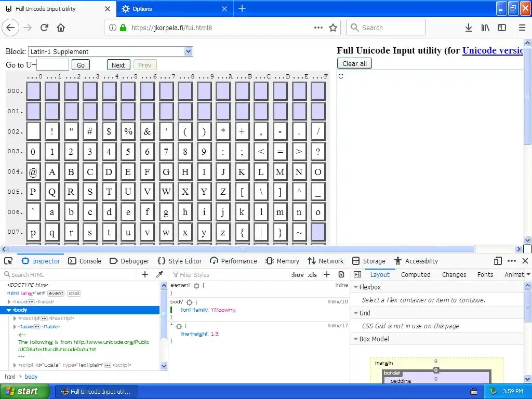Toggle print media simulation icon in rules pane
Image resolution: width=532 pixels, height=399 pixels.
(x=341, y=274)
